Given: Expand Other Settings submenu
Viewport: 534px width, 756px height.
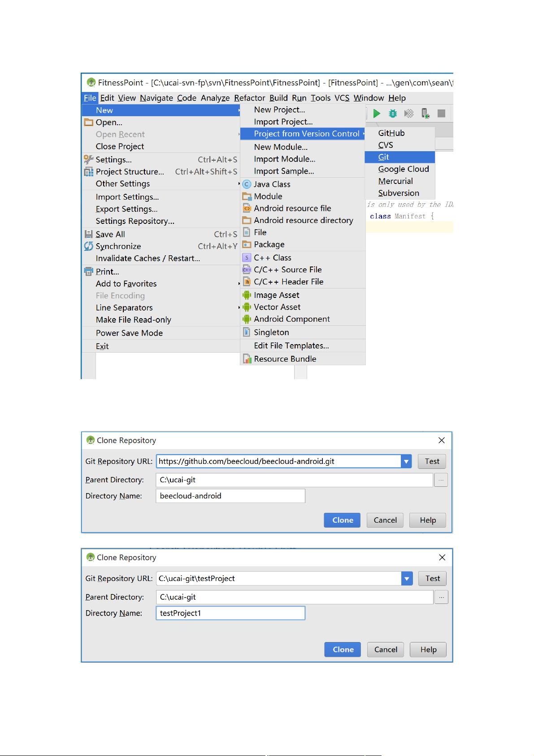Looking at the screenshot, I should click(x=161, y=184).
